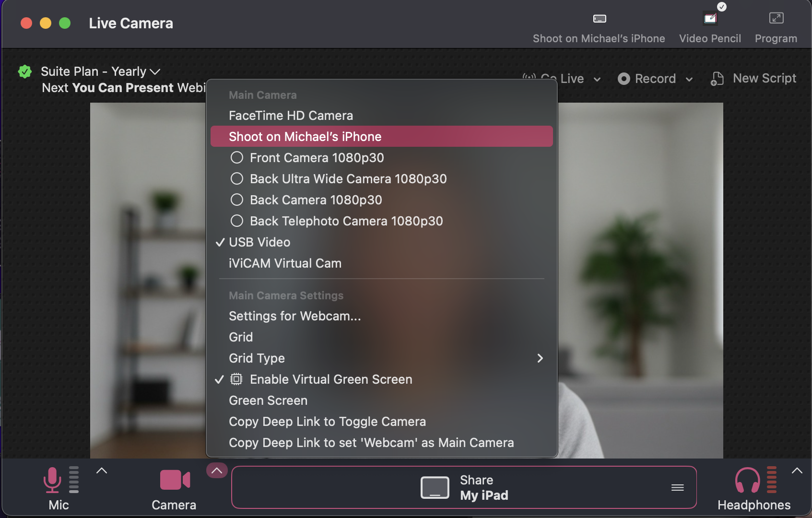Click the Headphones icon

747,480
